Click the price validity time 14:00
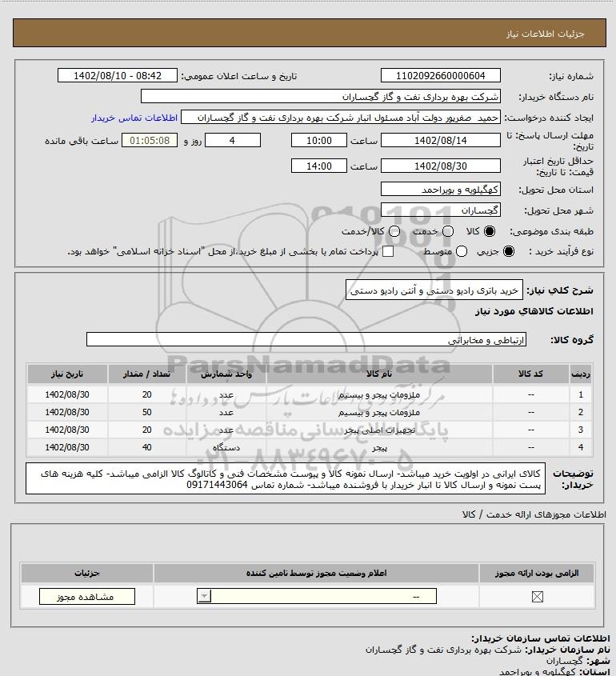 click(x=319, y=166)
